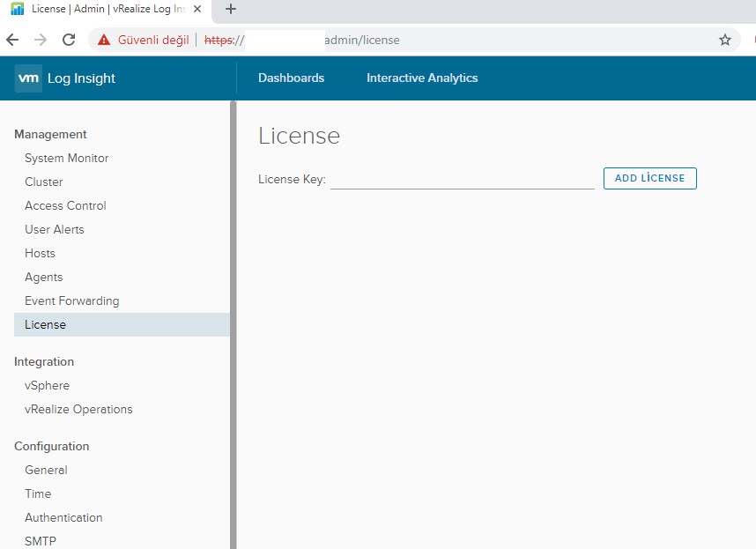Select Access Control in sidebar
The width and height of the screenshot is (756, 549).
65,206
